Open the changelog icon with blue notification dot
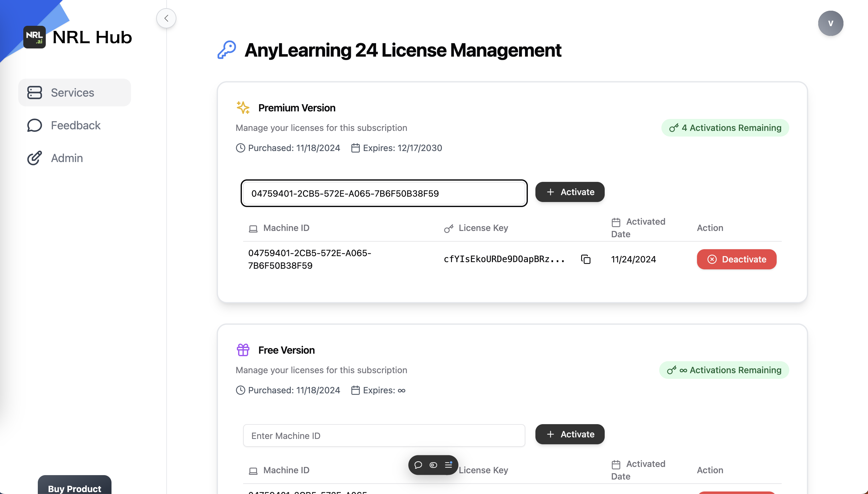This screenshot has width=868, height=494. [448, 465]
